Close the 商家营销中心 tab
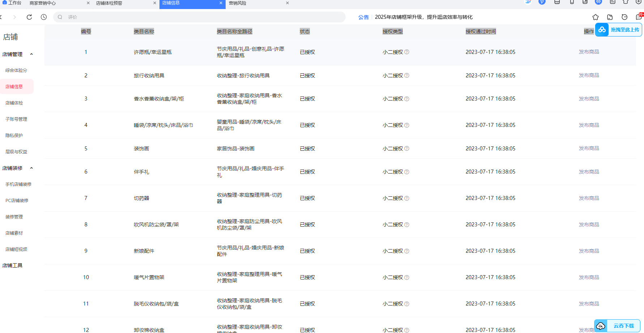 88,3
